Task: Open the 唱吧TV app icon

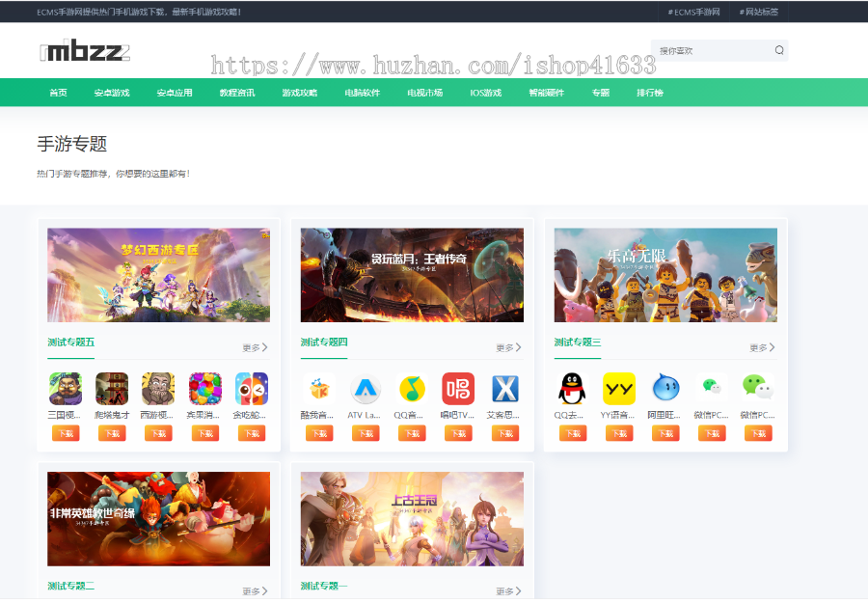Action: coord(458,389)
